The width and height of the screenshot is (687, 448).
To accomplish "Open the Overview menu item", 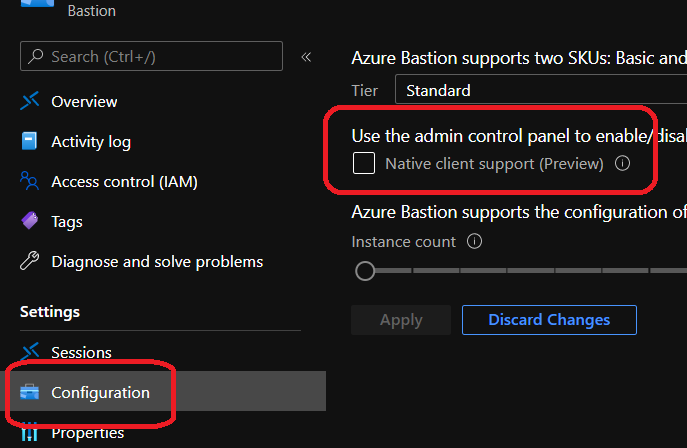I will pos(84,101).
